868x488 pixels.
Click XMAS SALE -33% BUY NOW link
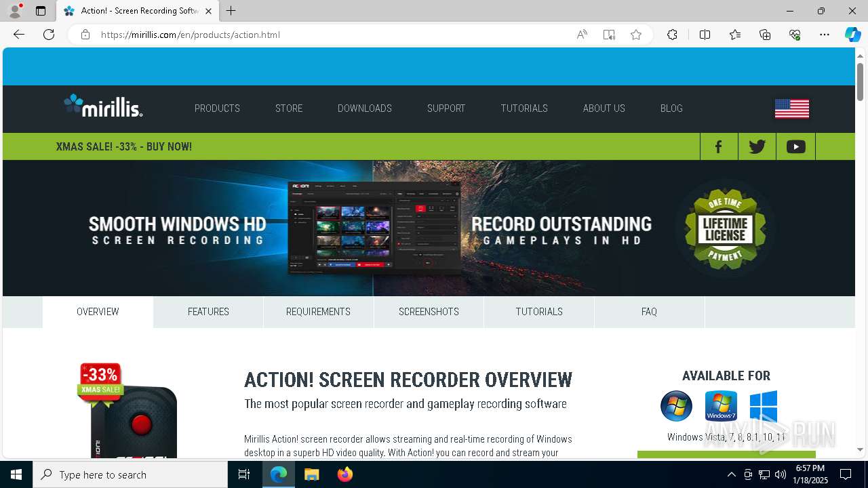tap(124, 146)
